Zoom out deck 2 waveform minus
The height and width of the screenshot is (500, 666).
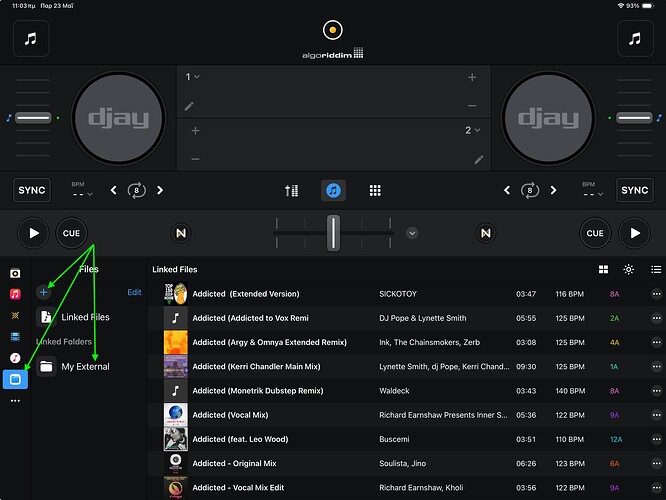pos(195,159)
